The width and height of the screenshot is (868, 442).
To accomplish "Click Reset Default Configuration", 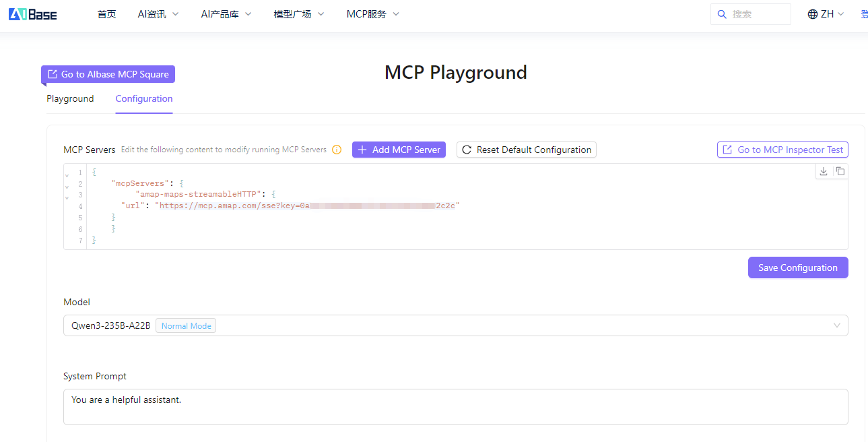I will [x=527, y=150].
